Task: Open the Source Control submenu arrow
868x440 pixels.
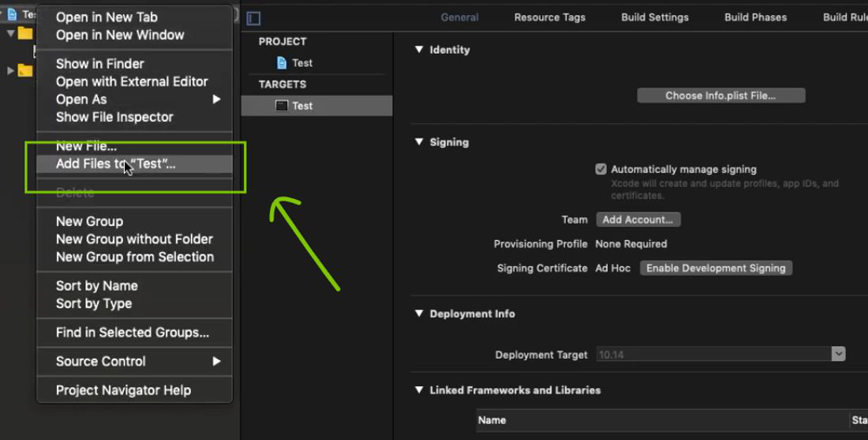Action: [216, 361]
